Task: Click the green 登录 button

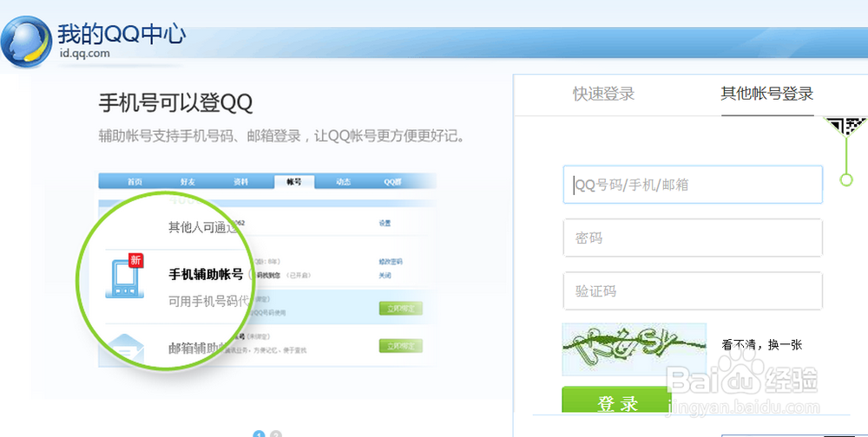Action: tap(616, 400)
